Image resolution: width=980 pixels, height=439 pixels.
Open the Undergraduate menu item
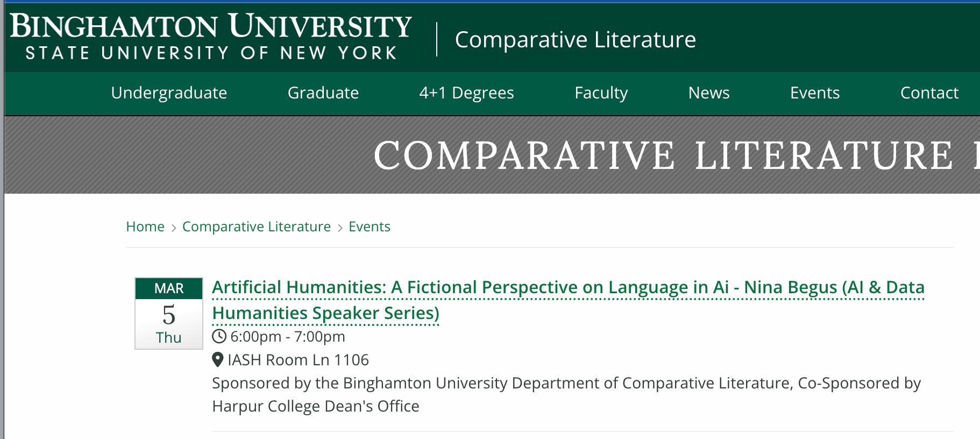click(169, 93)
